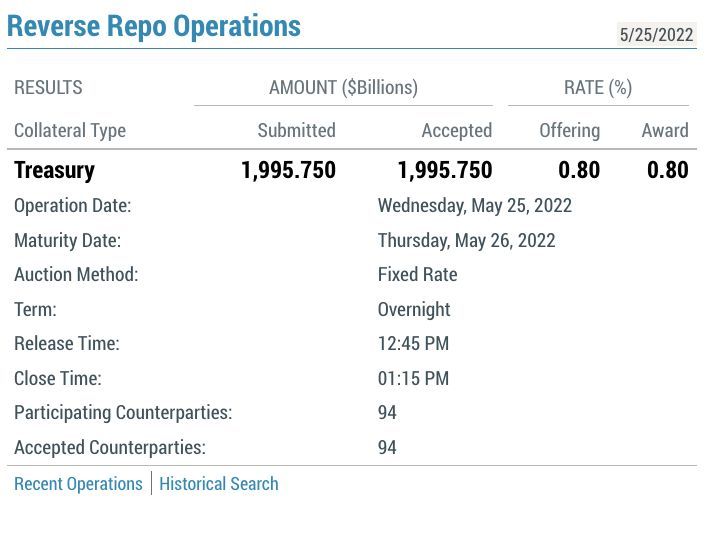
Task: Click the Collateral Type column header
Action: tap(70, 130)
